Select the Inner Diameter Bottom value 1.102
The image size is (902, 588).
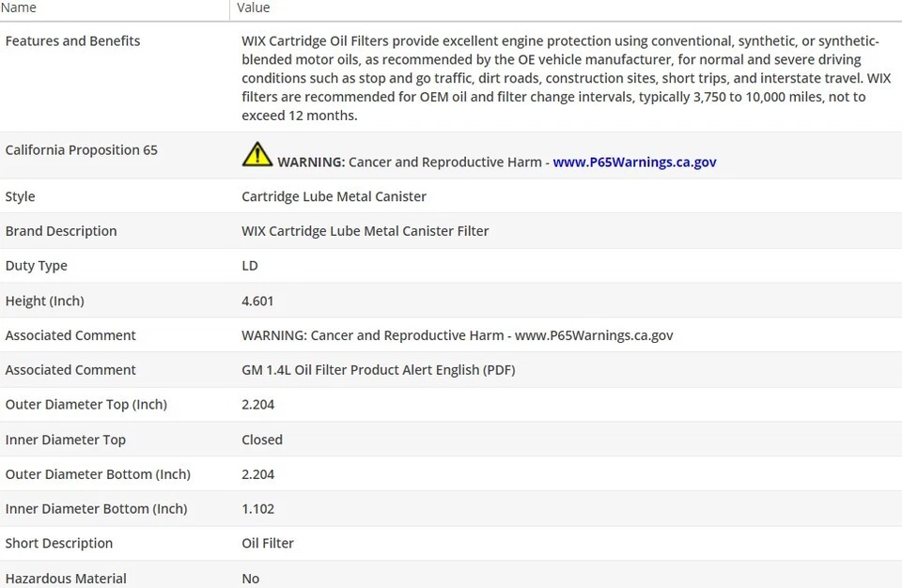pyautogui.click(x=257, y=509)
